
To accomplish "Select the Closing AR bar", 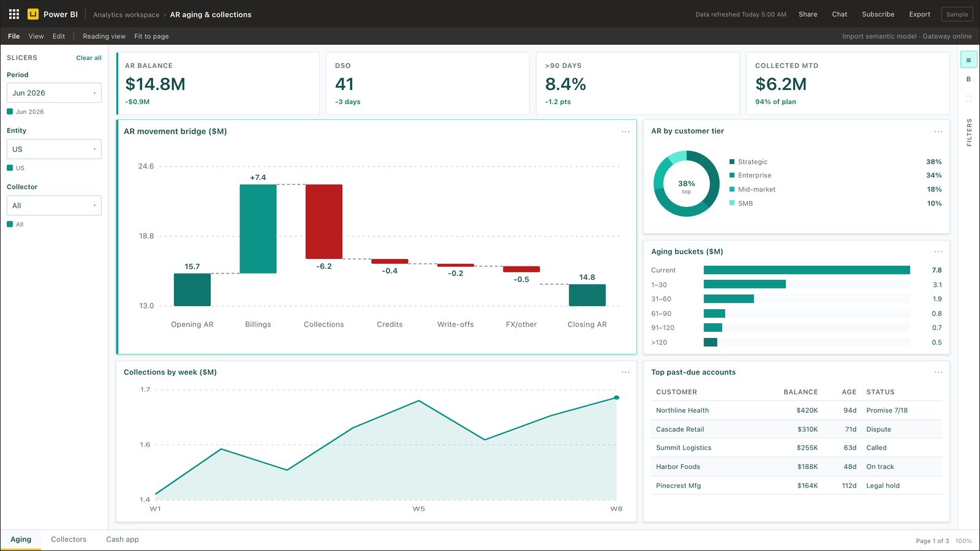I will tap(587, 295).
